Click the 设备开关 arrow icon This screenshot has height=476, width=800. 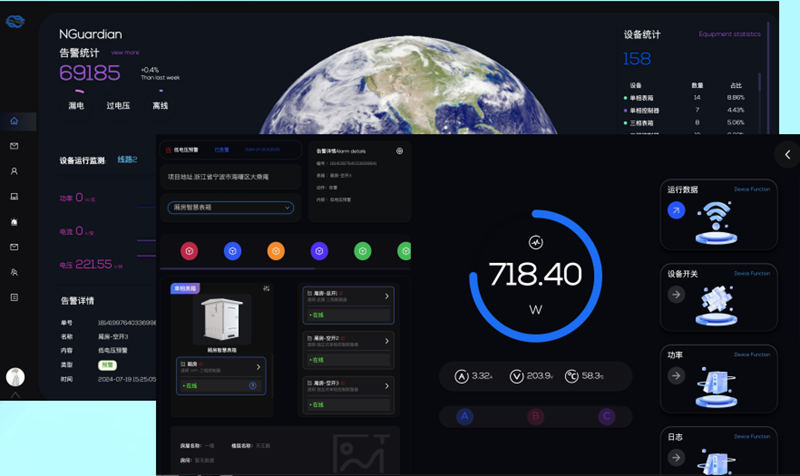[677, 294]
